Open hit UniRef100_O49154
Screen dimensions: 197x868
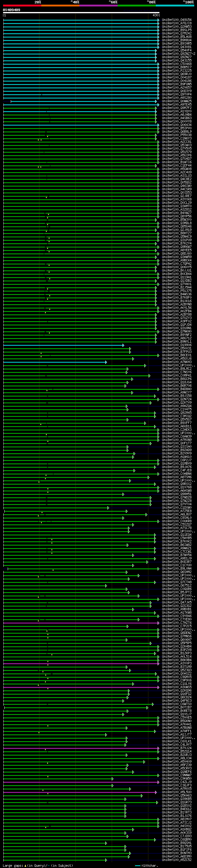coord(176,20)
